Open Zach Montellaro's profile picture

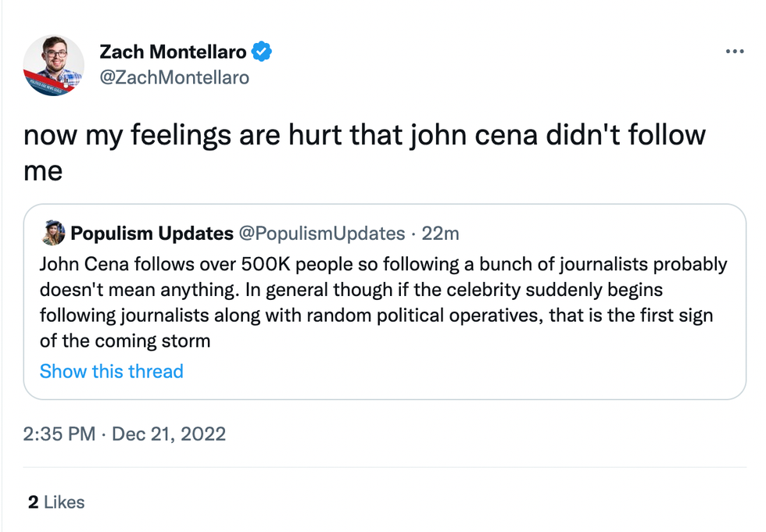53,66
